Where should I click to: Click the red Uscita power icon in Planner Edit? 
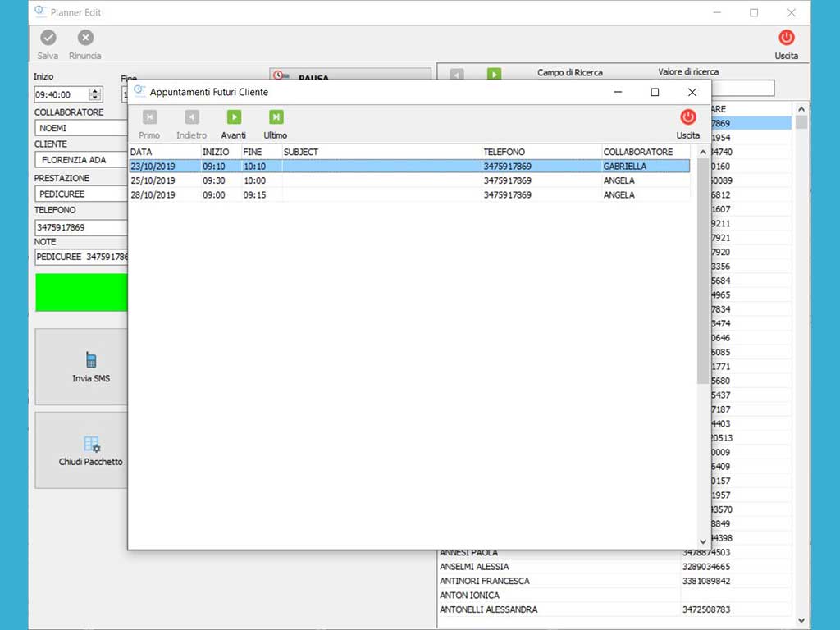point(786,38)
